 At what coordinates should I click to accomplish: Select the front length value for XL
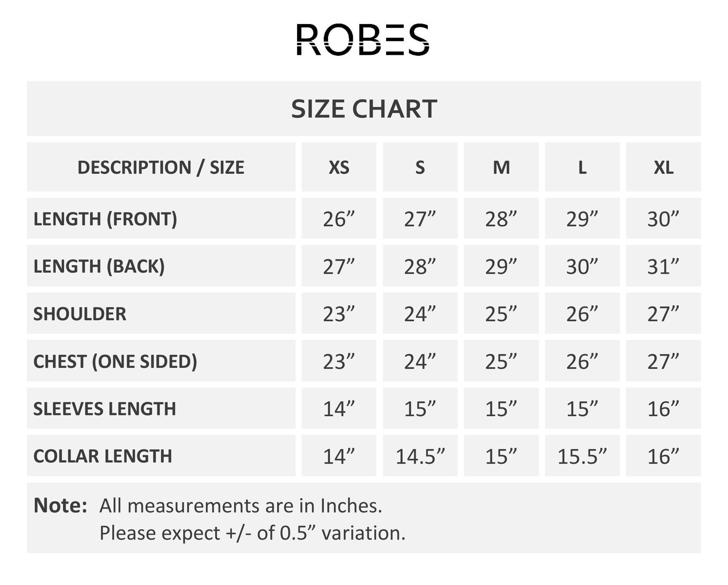pos(663,219)
